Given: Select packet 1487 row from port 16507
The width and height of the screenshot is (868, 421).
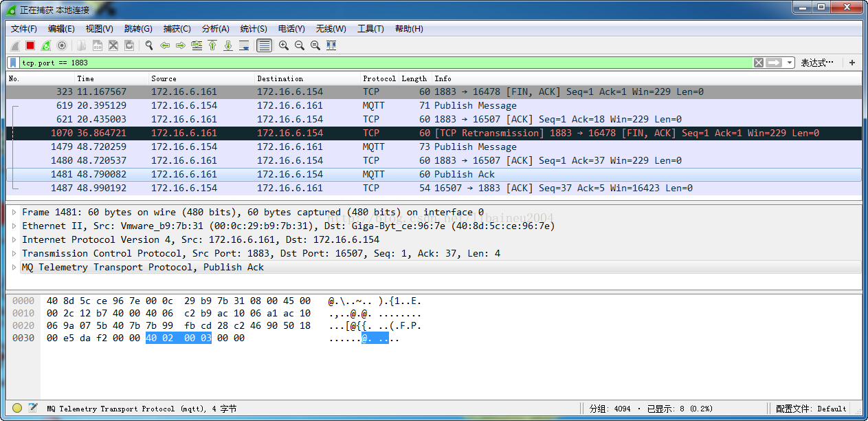Looking at the screenshot, I should click(434, 188).
